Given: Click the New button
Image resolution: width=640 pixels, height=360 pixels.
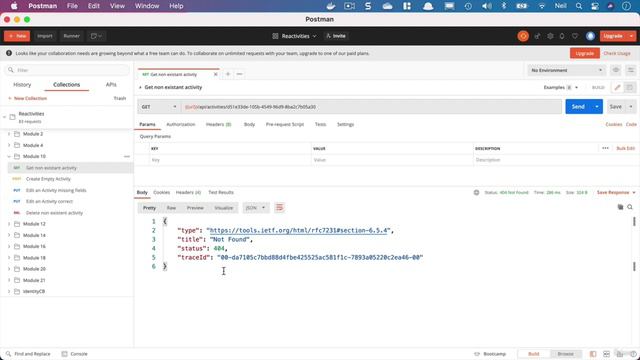Looking at the screenshot, I should 17,36.
